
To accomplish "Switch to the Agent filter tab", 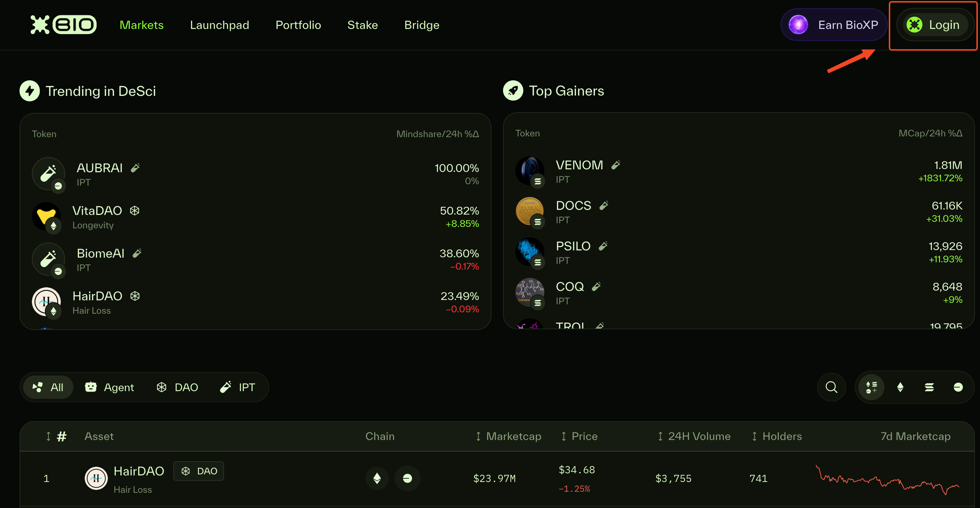I will [x=110, y=387].
